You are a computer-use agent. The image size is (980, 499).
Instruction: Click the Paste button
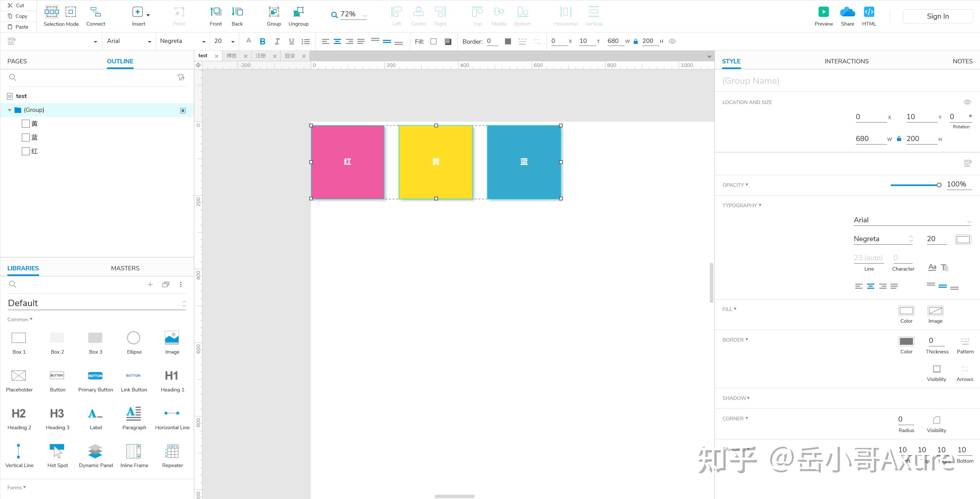click(19, 27)
